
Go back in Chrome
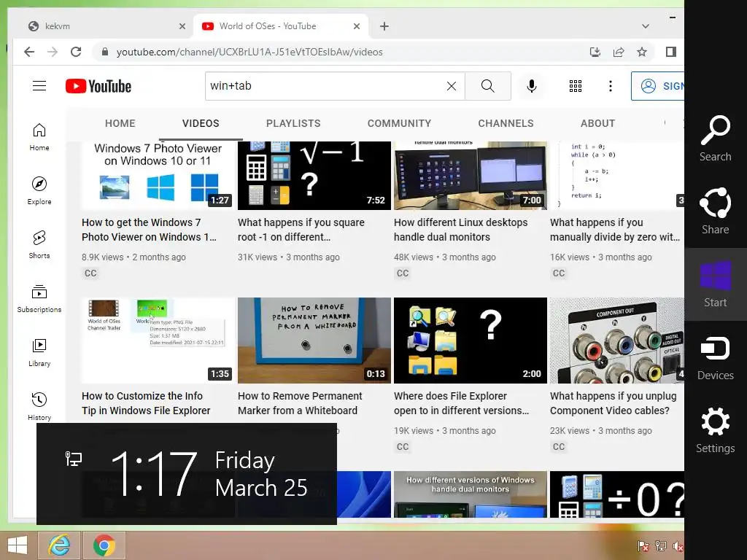(x=29, y=52)
